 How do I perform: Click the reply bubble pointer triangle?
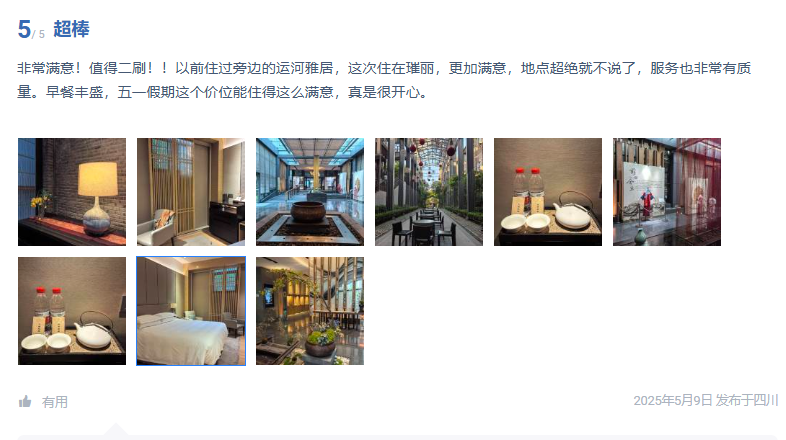pyautogui.click(x=116, y=429)
